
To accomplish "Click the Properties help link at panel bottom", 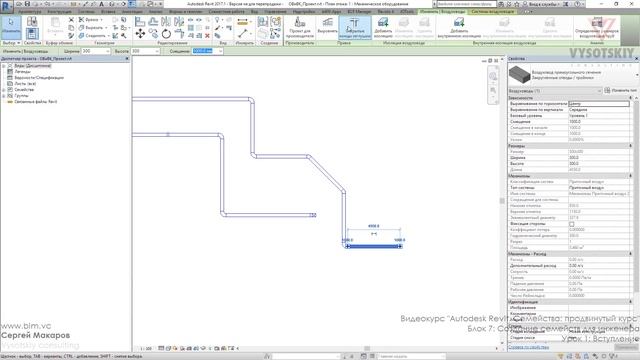I will click(528, 347).
